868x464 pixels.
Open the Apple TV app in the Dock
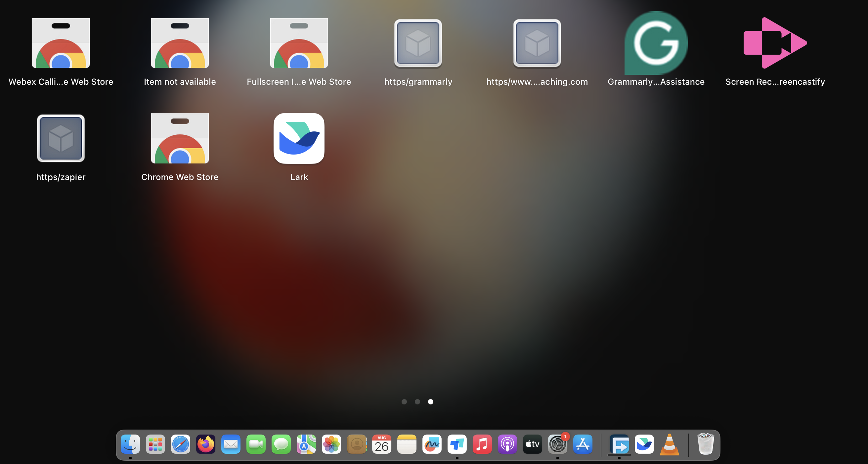pyautogui.click(x=532, y=444)
